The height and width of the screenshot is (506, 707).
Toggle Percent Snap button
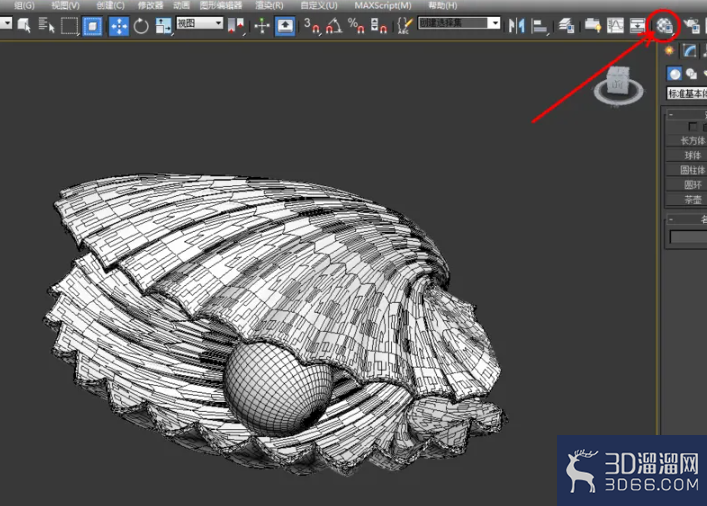tap(356, 25)
